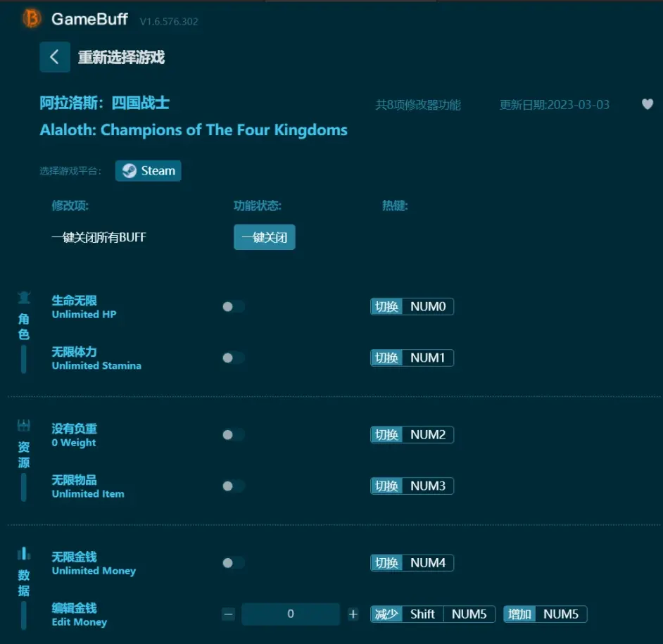The width and height of the screenshot is (663, 644).
Task: Click the 一键关闭 button to disable all buffs
Action: 264,237
